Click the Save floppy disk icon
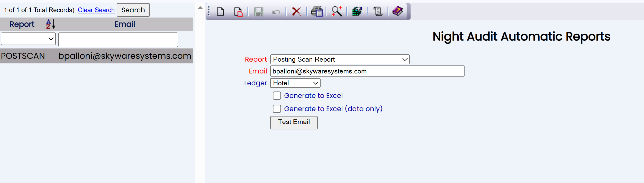 tap(259, 12)
